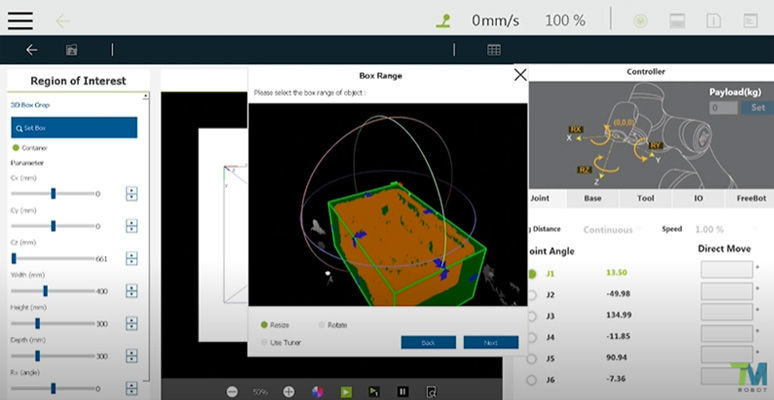774x400 pixels.
Task: Click the payload Set button
Action: pos(758,108)
